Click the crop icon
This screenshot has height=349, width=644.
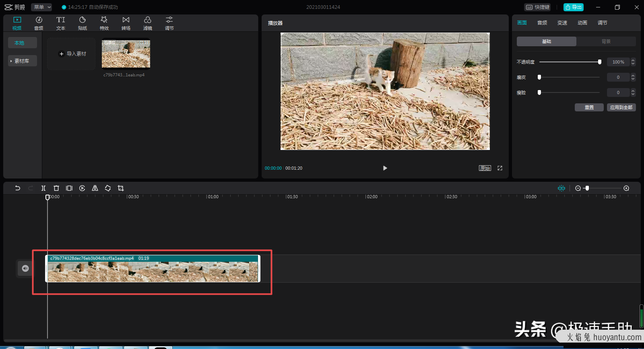tap(121, 188)
